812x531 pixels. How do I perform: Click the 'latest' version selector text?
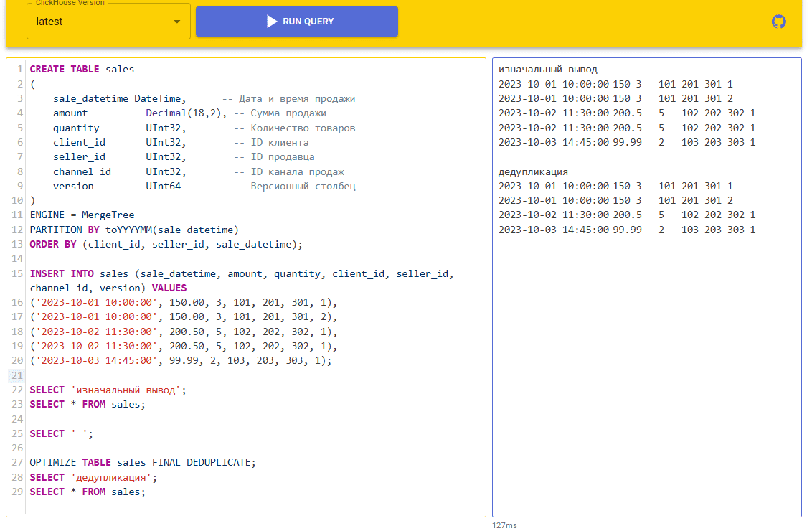pyautogui.click(x=49, y=22)
